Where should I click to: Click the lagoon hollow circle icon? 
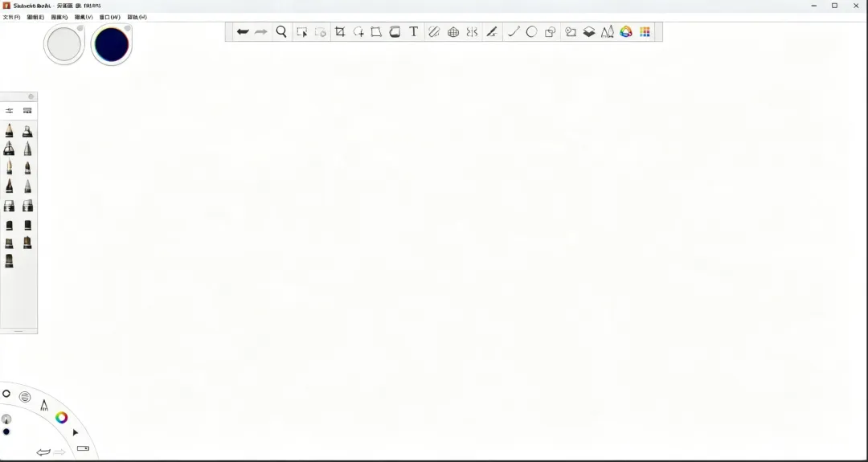click(x=6, y=394)
